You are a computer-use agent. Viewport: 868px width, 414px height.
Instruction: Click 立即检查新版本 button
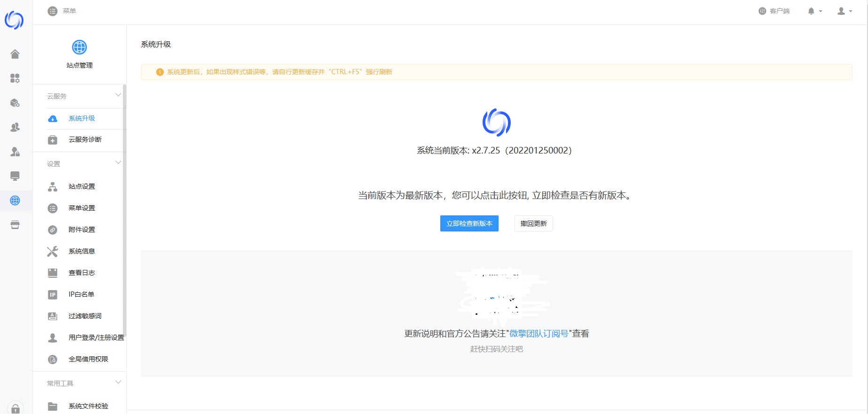[469, 223]
